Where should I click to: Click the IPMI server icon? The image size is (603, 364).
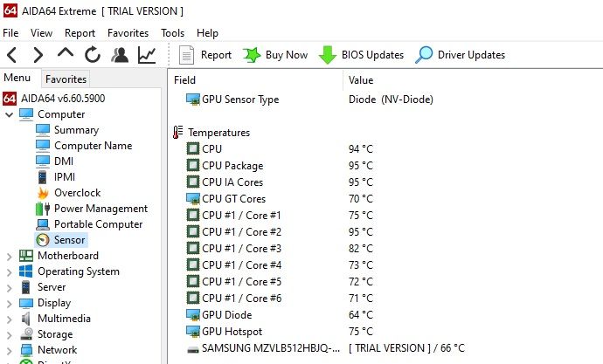tap(42, 177)
